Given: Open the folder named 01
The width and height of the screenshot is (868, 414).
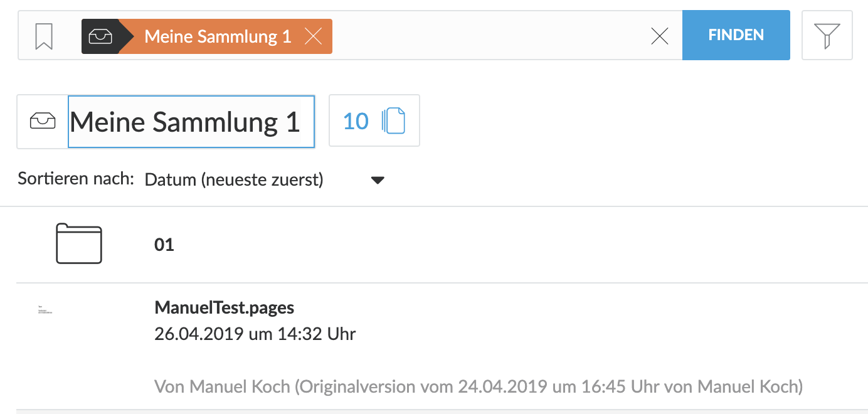Looking at the screenshot, I should coord(164,245).
